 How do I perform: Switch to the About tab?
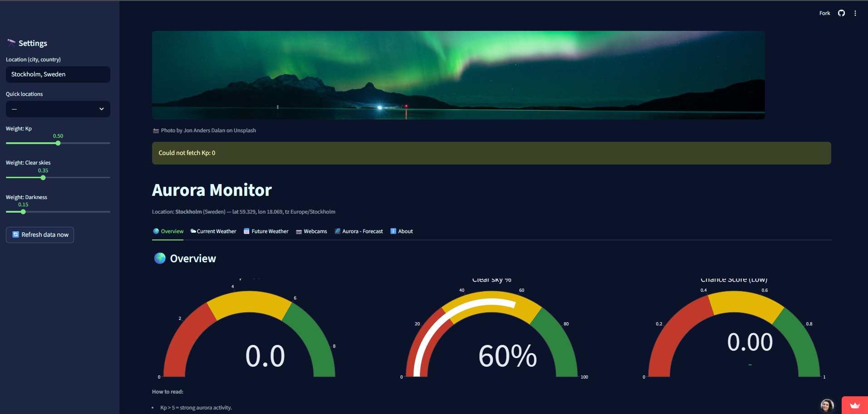coord(401,231)
